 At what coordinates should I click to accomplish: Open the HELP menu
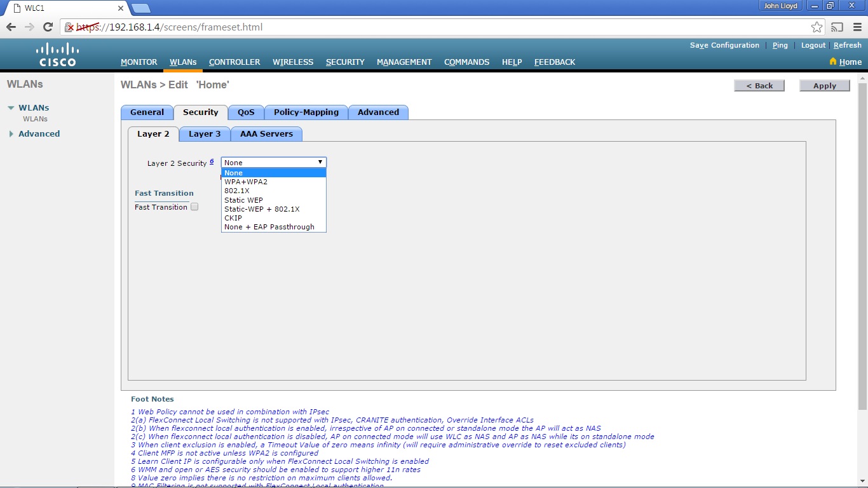click(512, 62)
